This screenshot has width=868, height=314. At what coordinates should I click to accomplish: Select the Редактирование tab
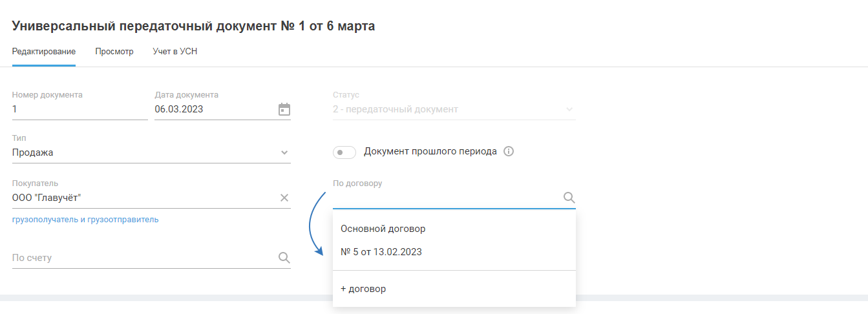44,52
